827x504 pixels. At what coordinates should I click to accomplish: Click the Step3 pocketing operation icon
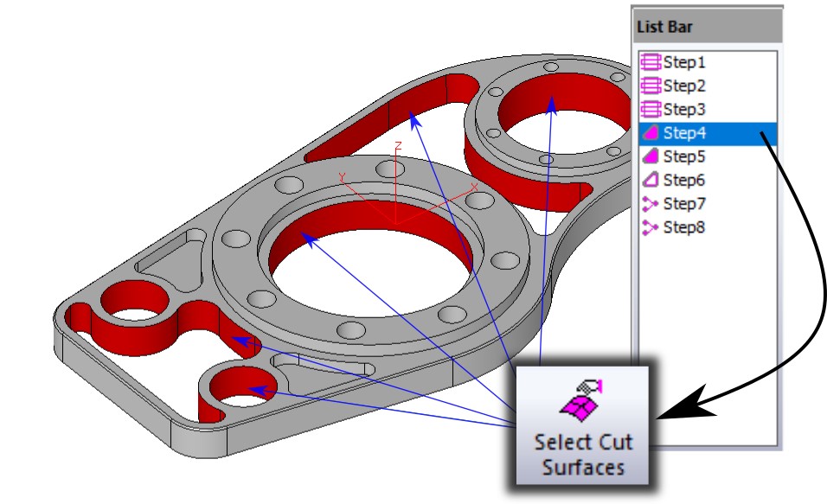coord(651,109)
